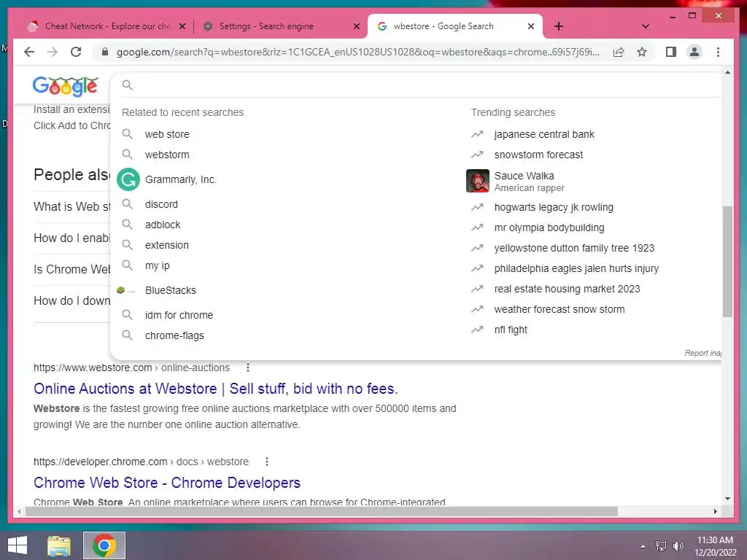Open 'Chrome Web Store - Chrome Developers' result
This screenshot has height=560, width=747.
tap(167, 483)
